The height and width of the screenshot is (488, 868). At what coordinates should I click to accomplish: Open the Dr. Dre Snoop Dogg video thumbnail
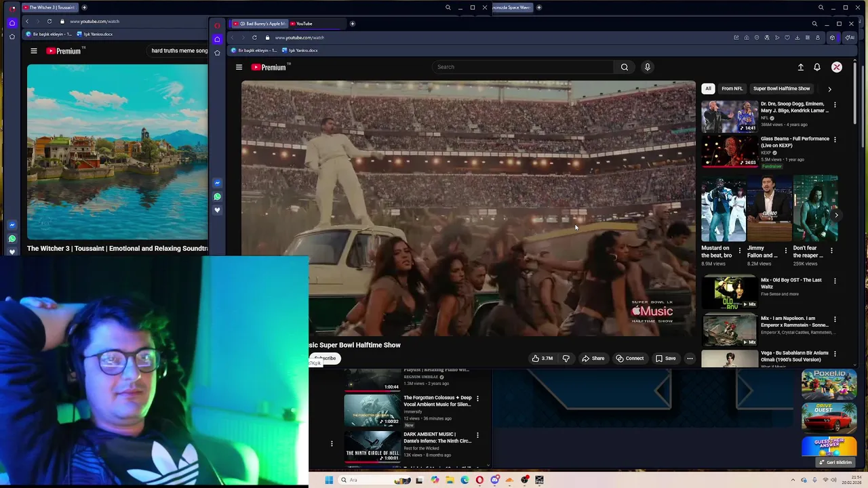[x=730, y=117]
